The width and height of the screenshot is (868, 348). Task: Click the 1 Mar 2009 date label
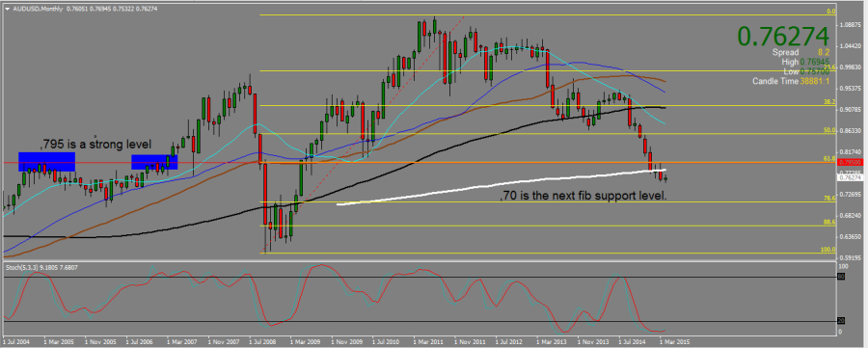coord(304,341)
